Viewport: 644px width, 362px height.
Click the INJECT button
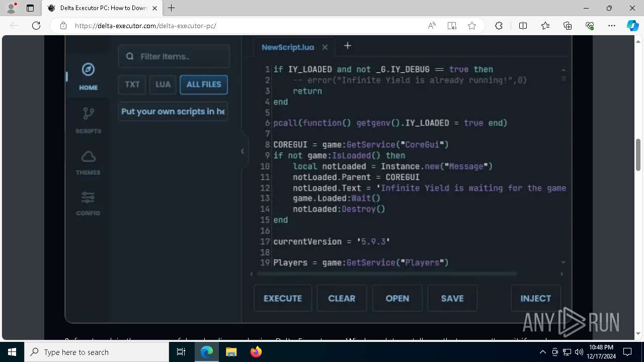pyautogui.click(x=536, y=298)
